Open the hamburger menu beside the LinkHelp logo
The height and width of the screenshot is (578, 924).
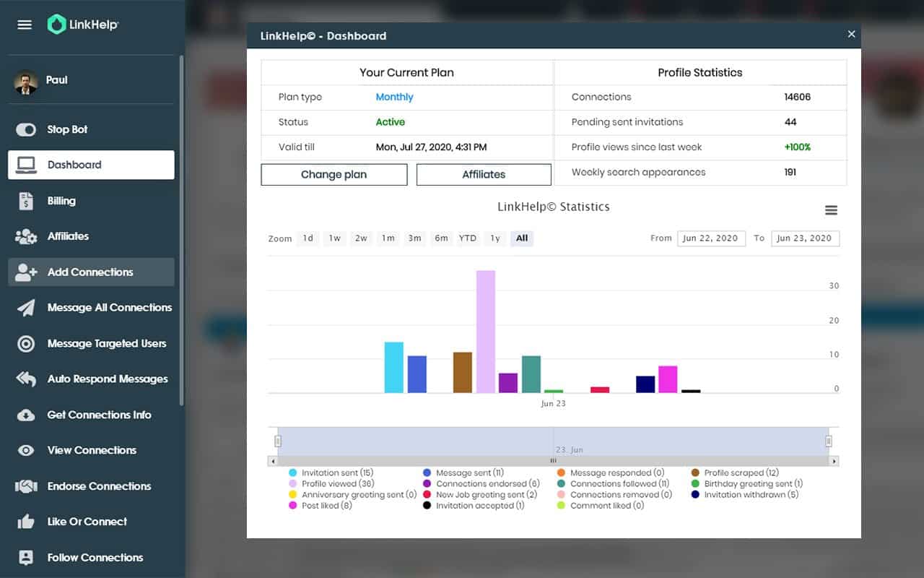point(25,25)
